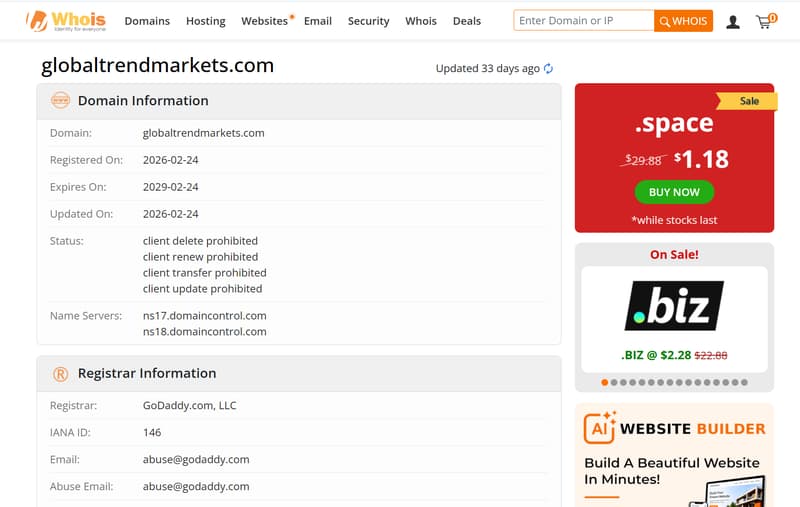This screenshot has width=800, height=507.
Task: Click the .space $1.18 sale price
Action: coord(701,159)
